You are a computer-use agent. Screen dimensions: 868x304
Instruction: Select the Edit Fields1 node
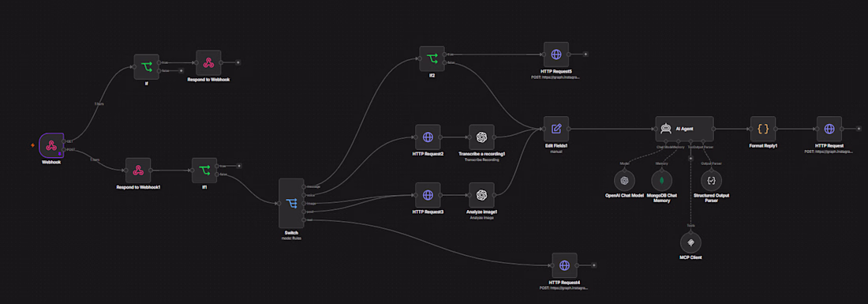click(x=556, y=129)
